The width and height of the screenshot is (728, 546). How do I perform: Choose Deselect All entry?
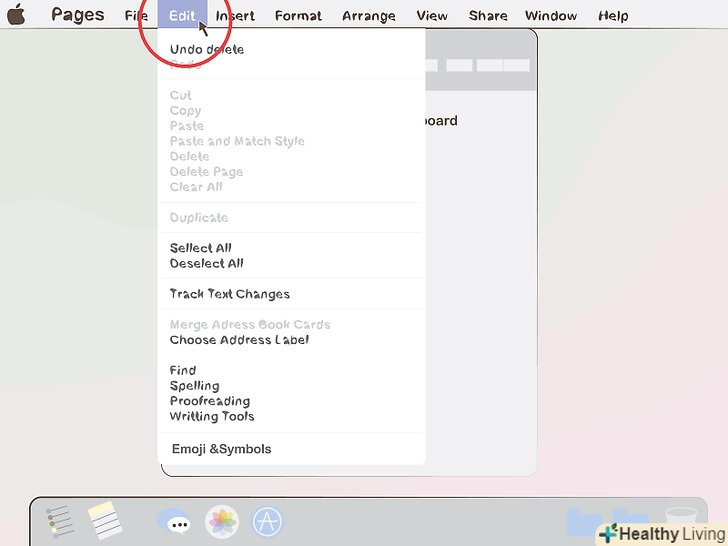(207, 263)
